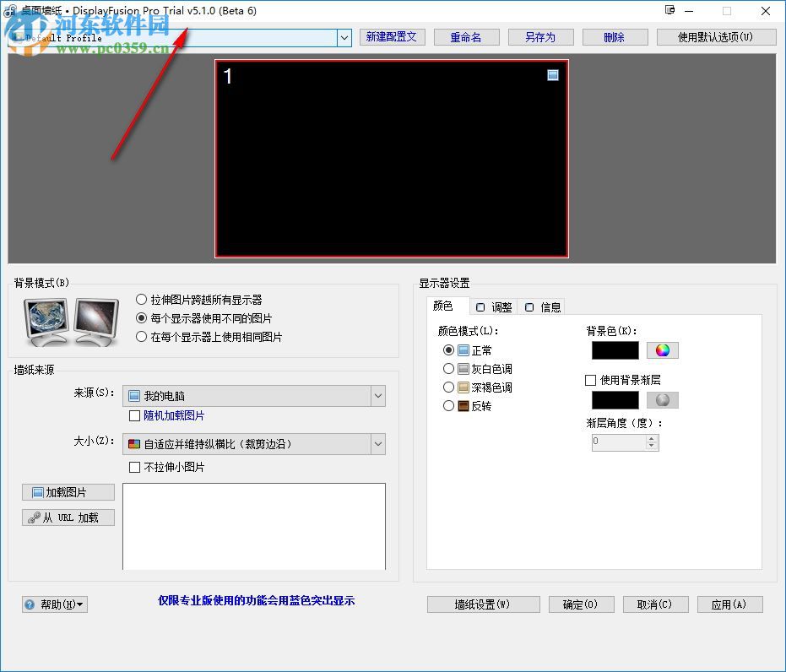The width and height of the screenshot is (786, 672).
Task: Click the 加载图片 picture icon button
Action: coord(68,492)
